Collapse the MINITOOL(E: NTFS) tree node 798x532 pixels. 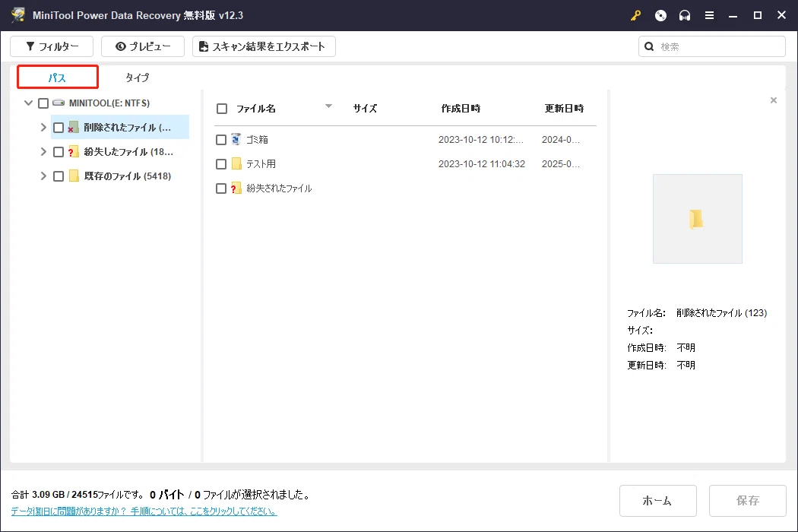tap(29, 103)
